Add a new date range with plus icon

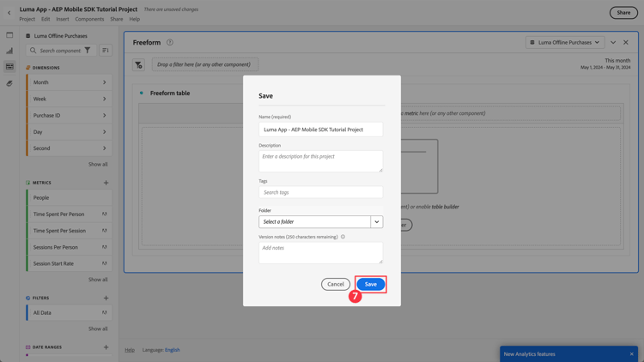coord(106,347)
